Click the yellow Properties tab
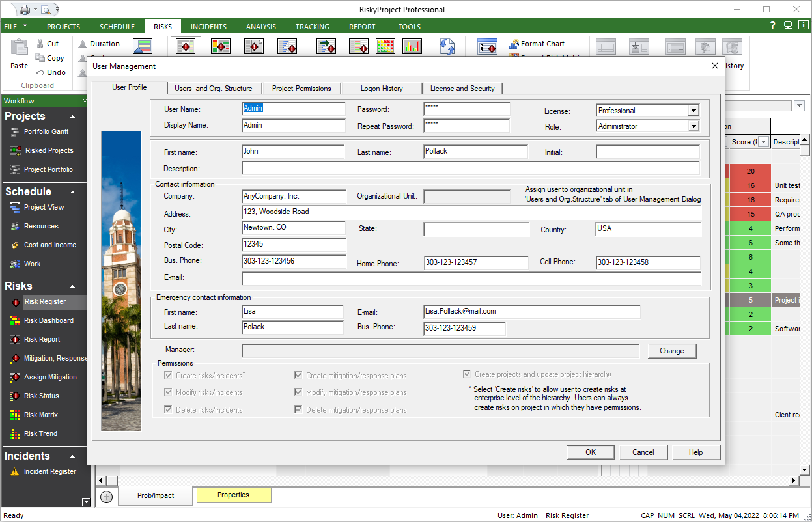This screenshot has height=522, width=812. (233, 495)
